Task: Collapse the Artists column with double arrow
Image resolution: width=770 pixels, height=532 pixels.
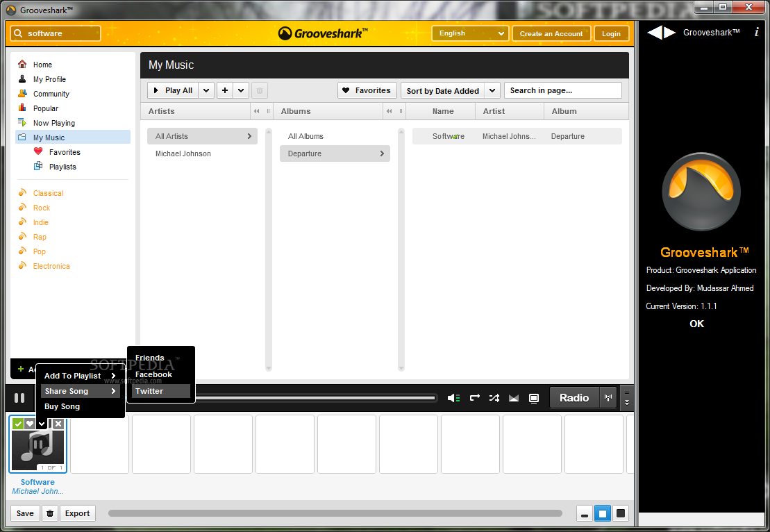Action: point(256,111)
